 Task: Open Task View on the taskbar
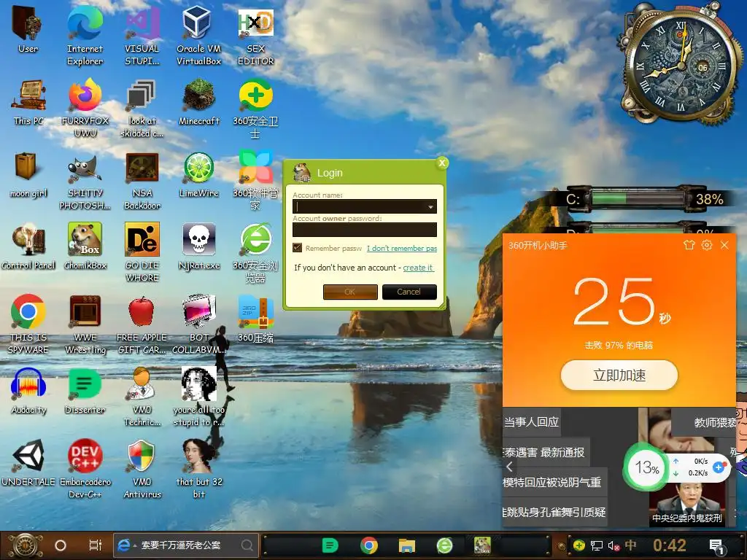(x=96, y=545)
